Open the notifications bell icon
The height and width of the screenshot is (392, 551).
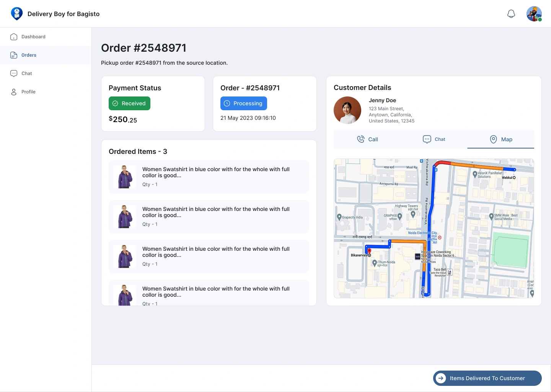(x=511, y=14)
